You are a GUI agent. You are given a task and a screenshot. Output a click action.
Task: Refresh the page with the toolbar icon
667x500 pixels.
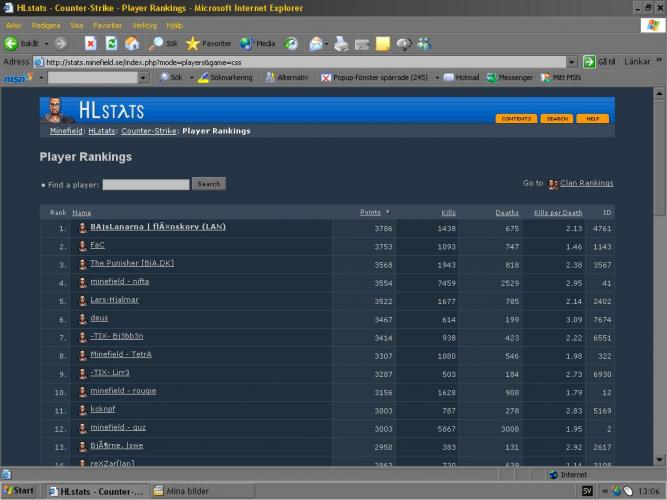[111, 44]
